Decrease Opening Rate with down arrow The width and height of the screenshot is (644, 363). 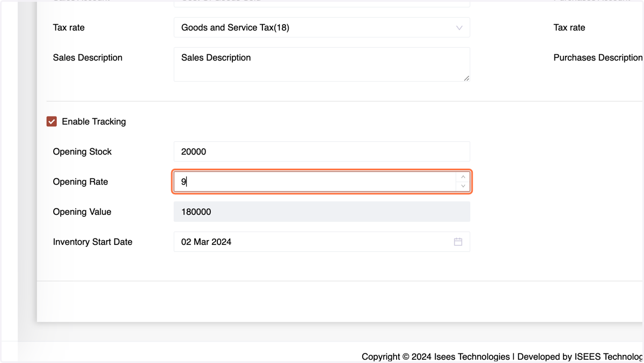coord(463,186)
